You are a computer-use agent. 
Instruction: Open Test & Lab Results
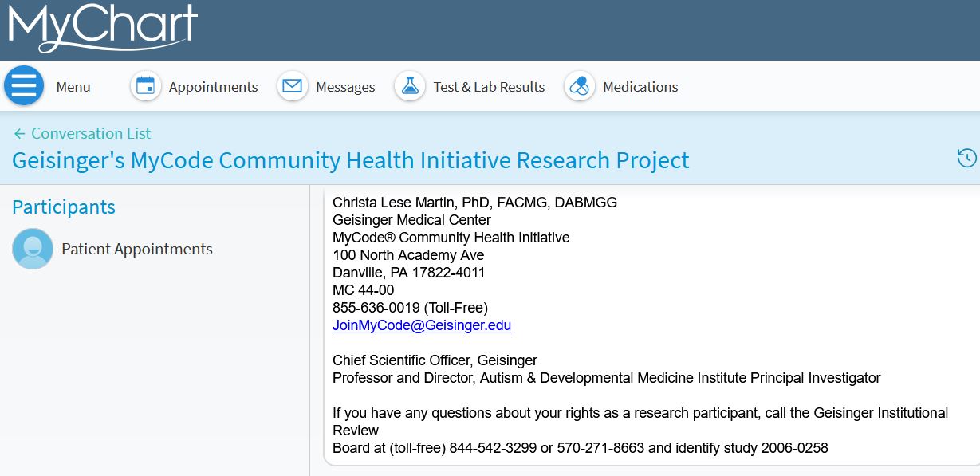click(490, 87)
